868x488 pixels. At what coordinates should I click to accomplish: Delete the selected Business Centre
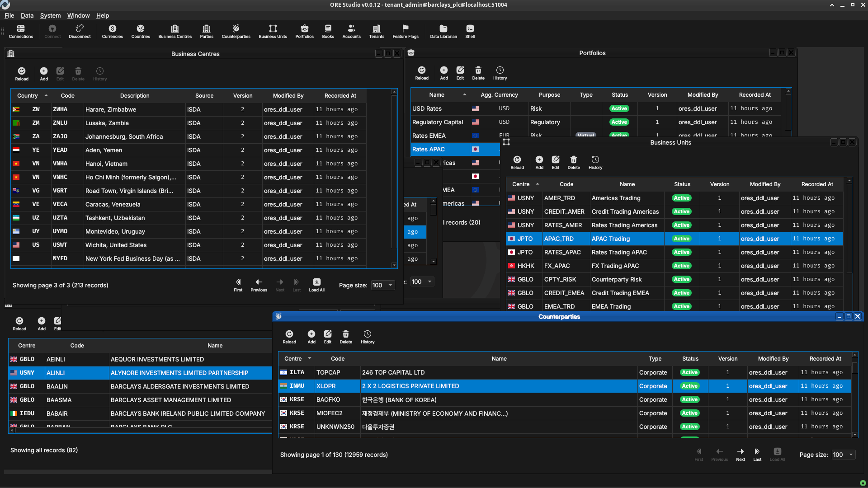78,73
